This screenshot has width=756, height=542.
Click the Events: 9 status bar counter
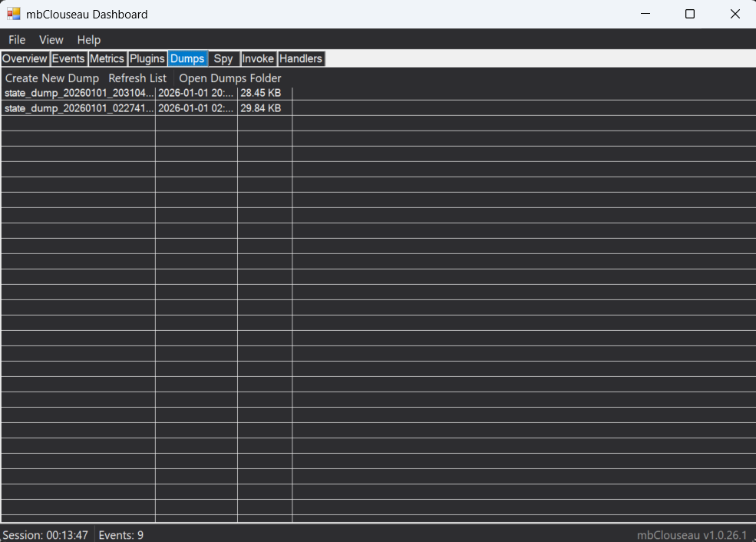point(120,534)
